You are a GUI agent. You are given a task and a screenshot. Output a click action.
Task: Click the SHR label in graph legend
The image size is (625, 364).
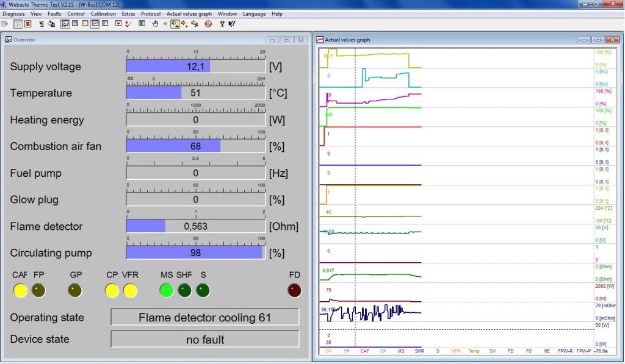pos(419,351)
